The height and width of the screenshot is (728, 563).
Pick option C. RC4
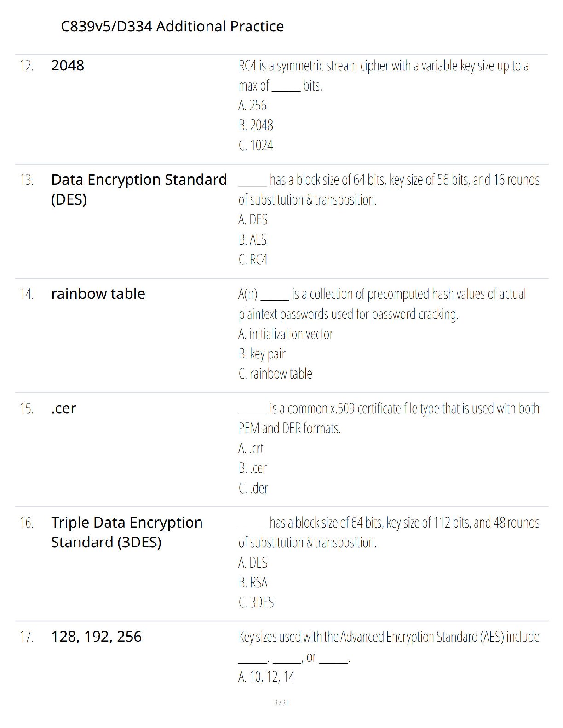[253, 260]
